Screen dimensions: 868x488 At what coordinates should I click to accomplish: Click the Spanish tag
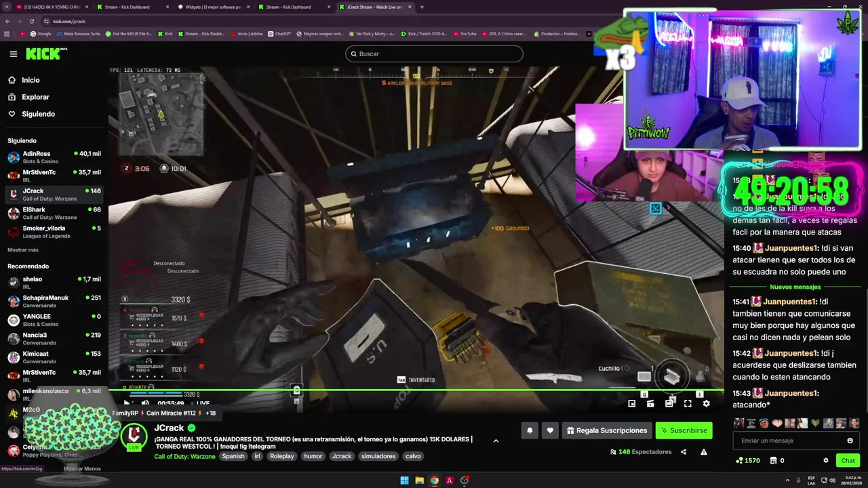233,456
